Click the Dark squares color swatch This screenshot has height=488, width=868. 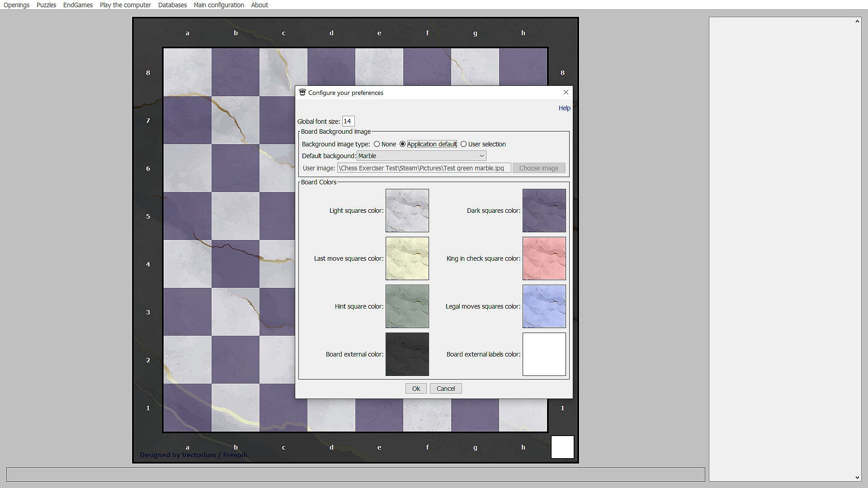tap(544, 211)
